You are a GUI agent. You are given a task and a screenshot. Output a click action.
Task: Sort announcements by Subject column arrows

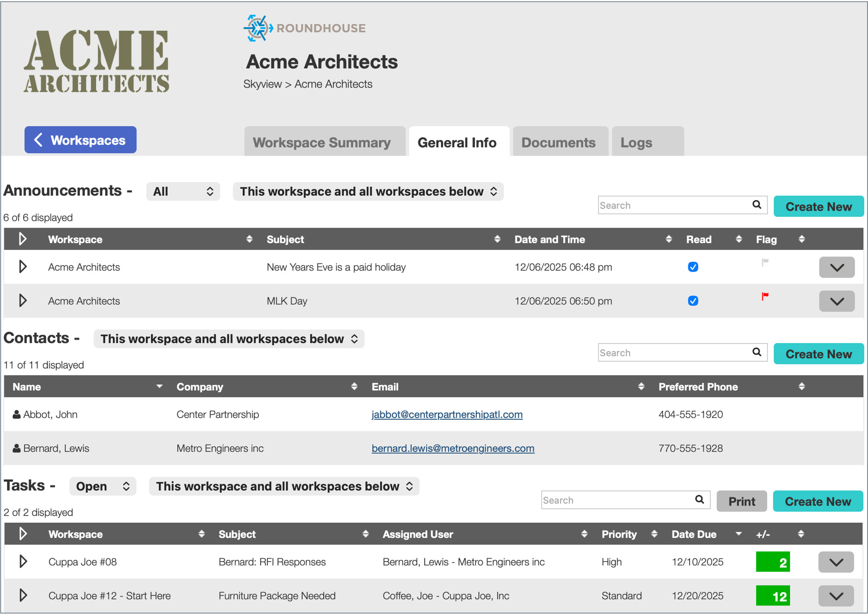coord(497,239)
